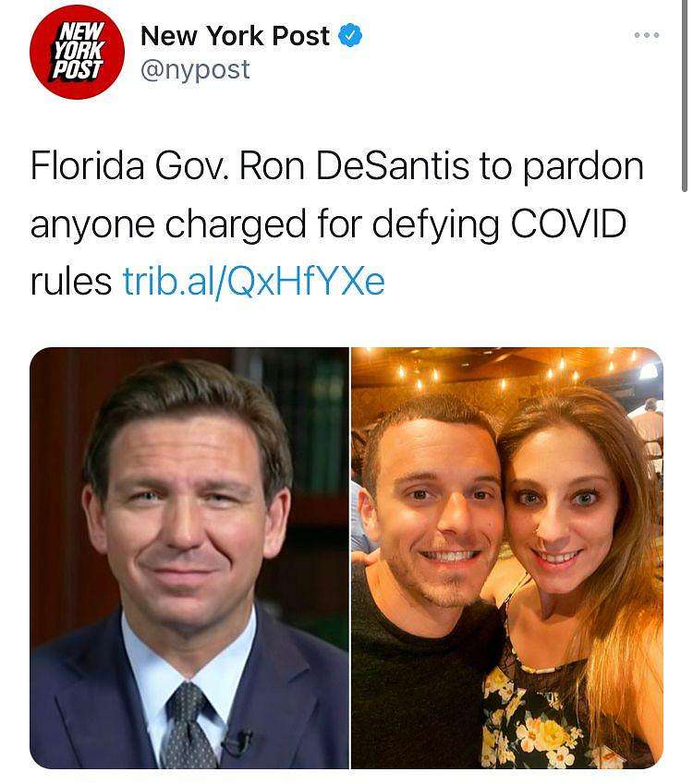693x784 pixels.
Task: Click the vertical scrollbar thumb
Action: pyautogui.click(x=685, y=95)
